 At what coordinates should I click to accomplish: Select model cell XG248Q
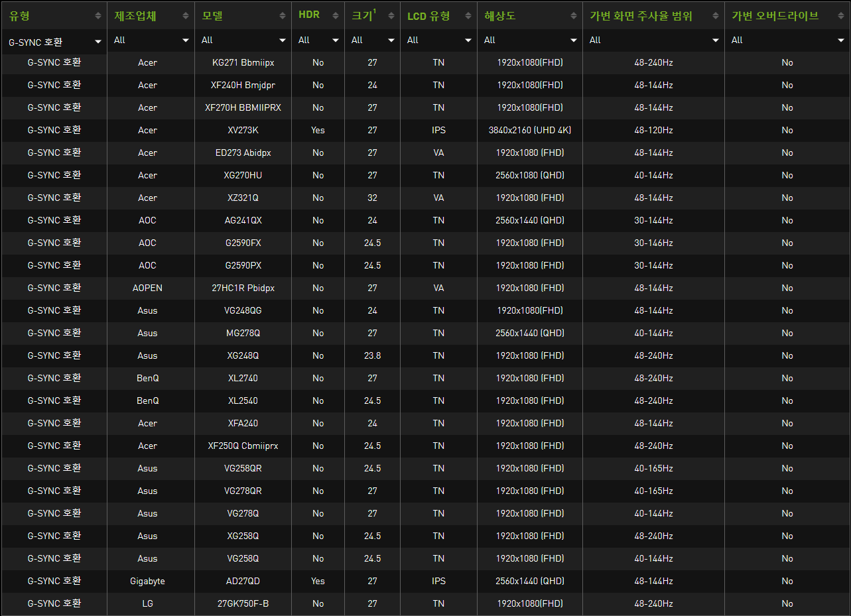(243, 356)
